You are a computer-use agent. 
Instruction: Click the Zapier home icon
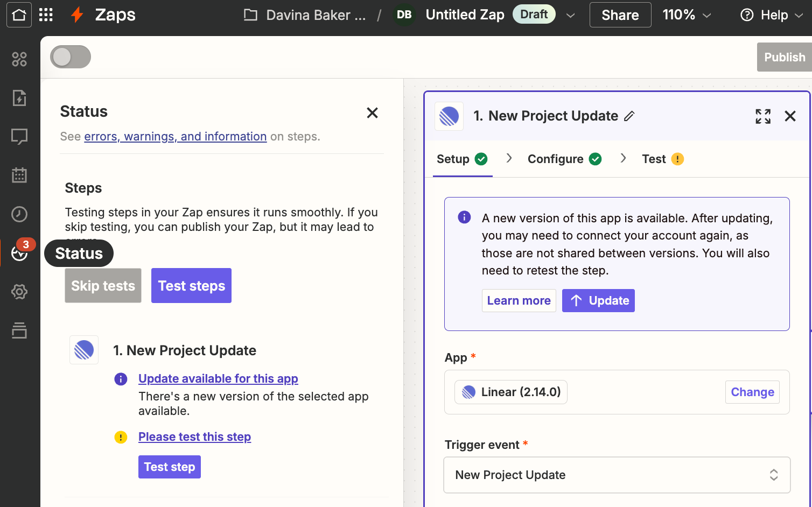(19, 15)
